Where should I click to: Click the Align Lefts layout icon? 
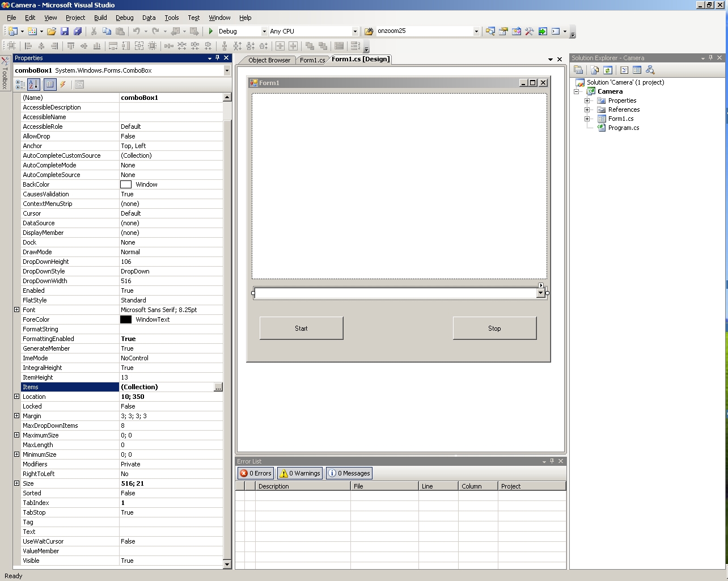tap(28, 46)
